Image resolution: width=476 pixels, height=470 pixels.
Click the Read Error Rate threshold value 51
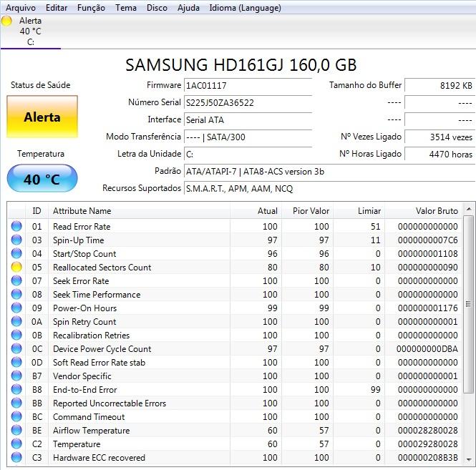pyautogui.click(x=376, y=226)
